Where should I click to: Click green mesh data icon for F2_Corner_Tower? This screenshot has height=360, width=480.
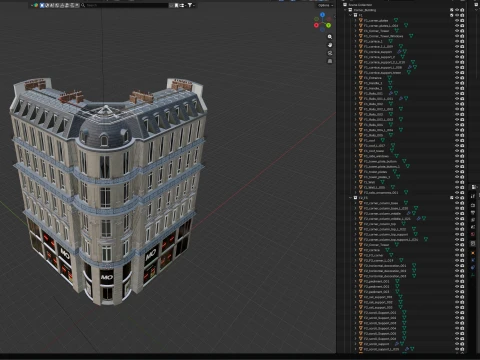[396, 245]
